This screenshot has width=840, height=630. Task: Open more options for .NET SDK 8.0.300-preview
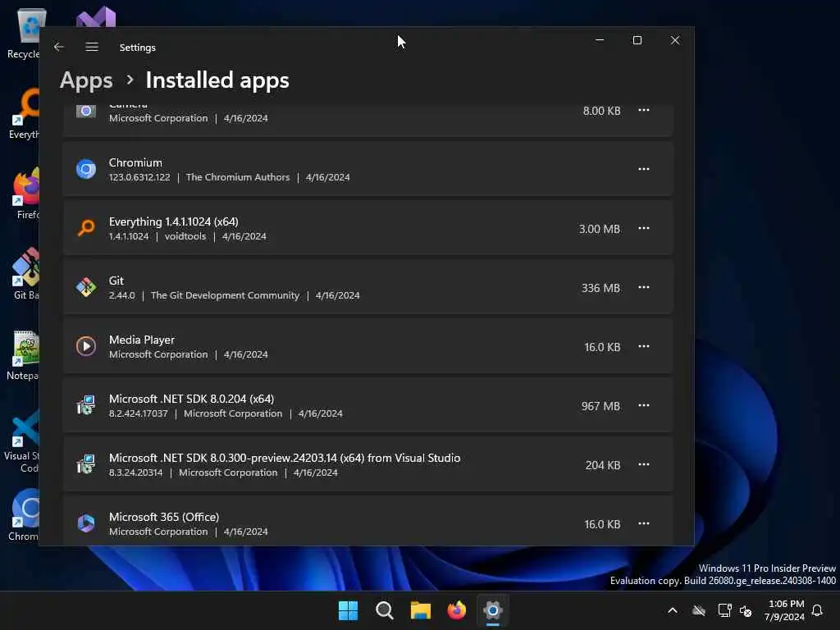click(643, 464)
